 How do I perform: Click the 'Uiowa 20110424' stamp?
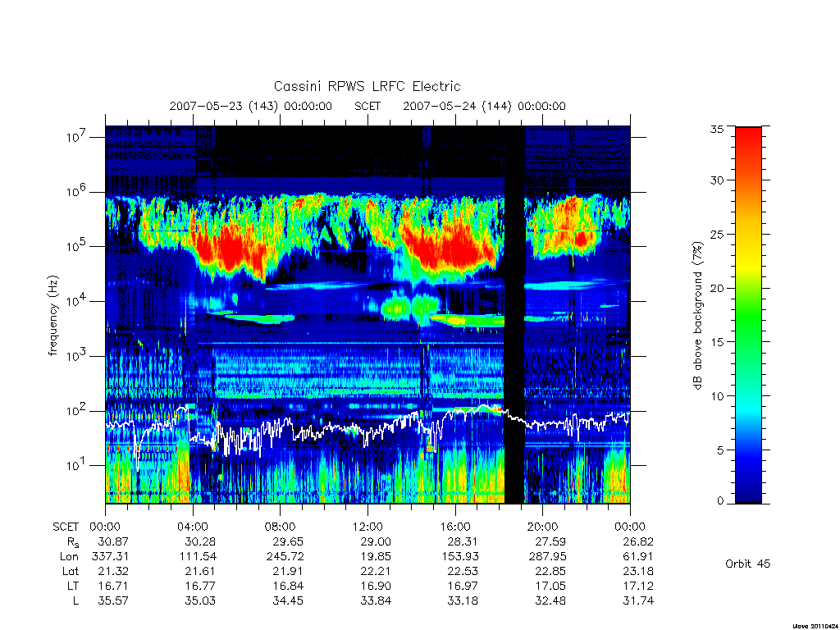(x=815, y=626)
